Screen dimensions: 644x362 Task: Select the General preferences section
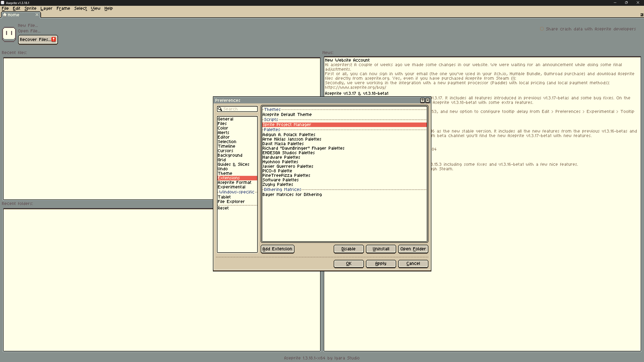click(x=237, y=119)
